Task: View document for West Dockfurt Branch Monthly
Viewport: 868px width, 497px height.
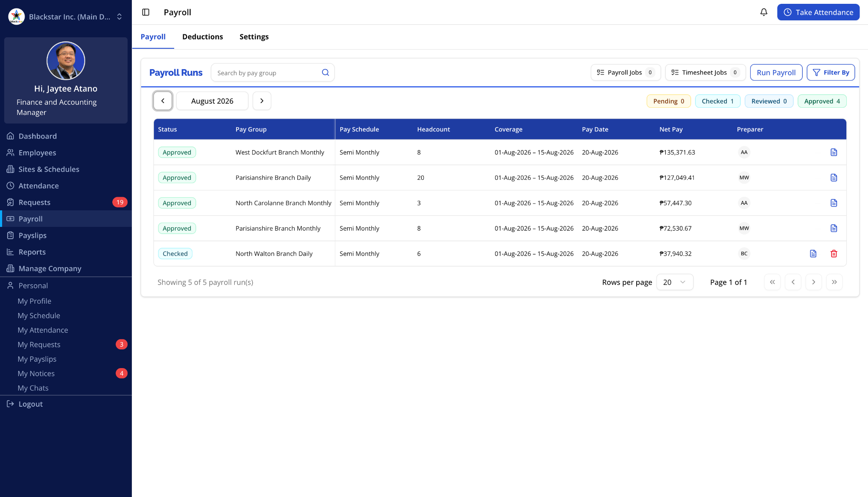Action: [834, 152]
